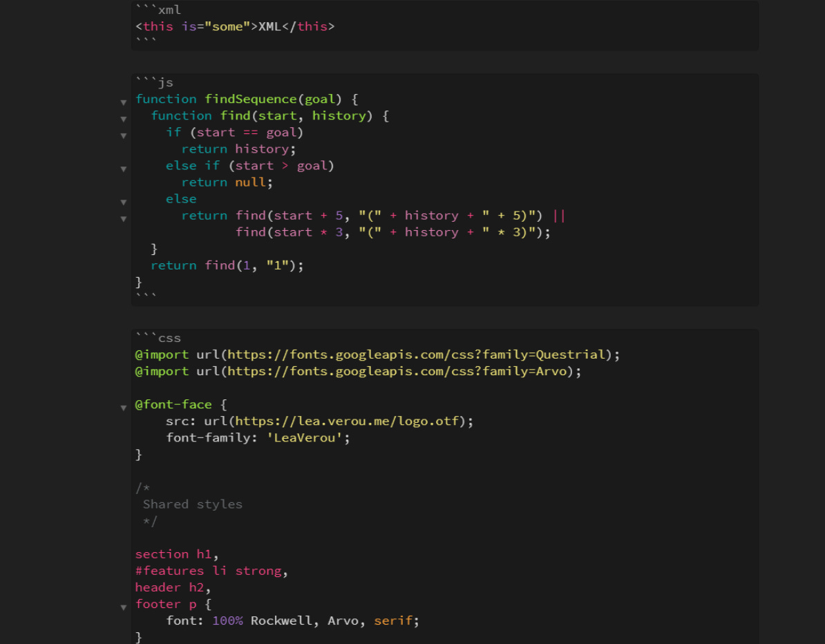
Task: Click the 'Shared styles' comment text
Action: (x=193, y=504)
